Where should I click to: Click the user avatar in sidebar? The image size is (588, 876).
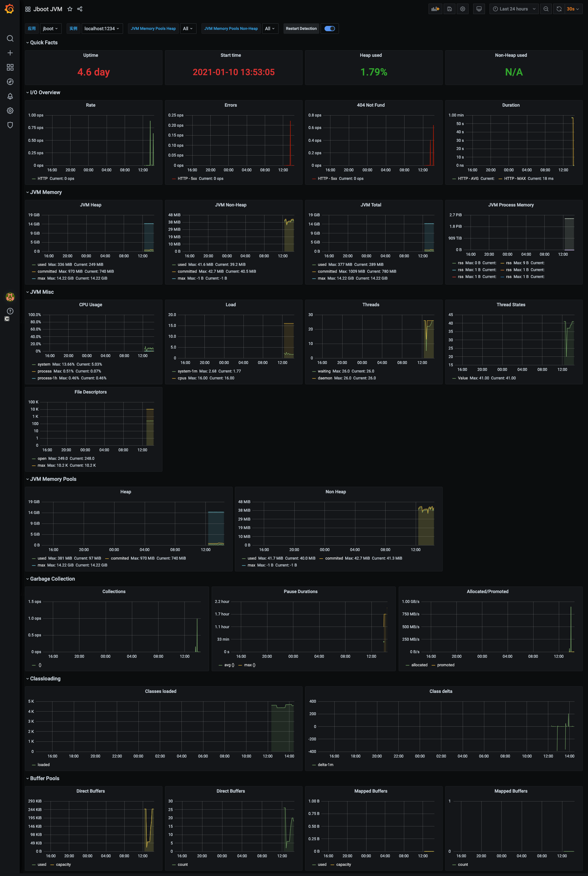point(10,297)
